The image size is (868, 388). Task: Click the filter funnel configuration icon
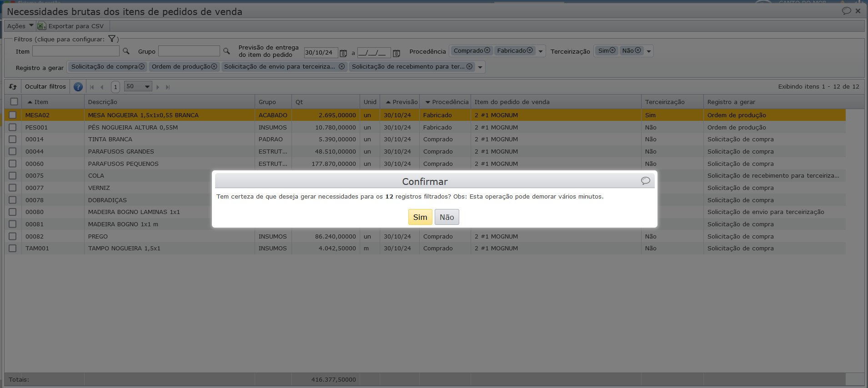(x=112, y=39)
